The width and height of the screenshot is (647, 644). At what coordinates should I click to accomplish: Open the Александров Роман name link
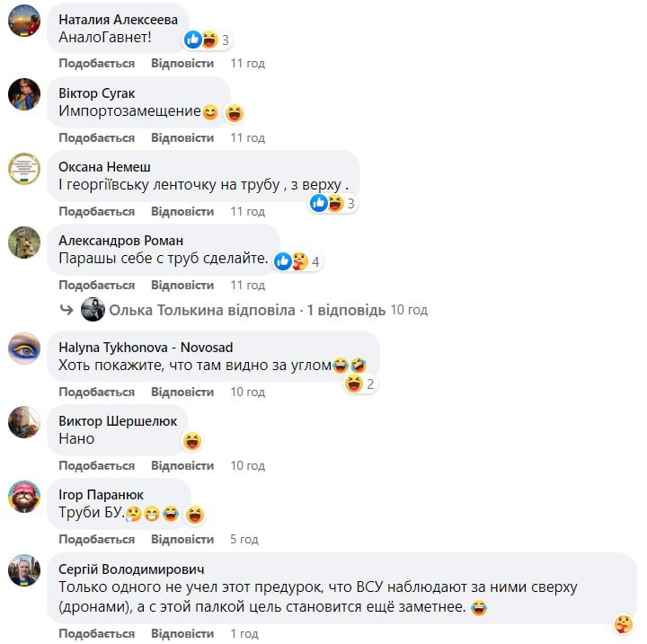click(x=121, y=240)
